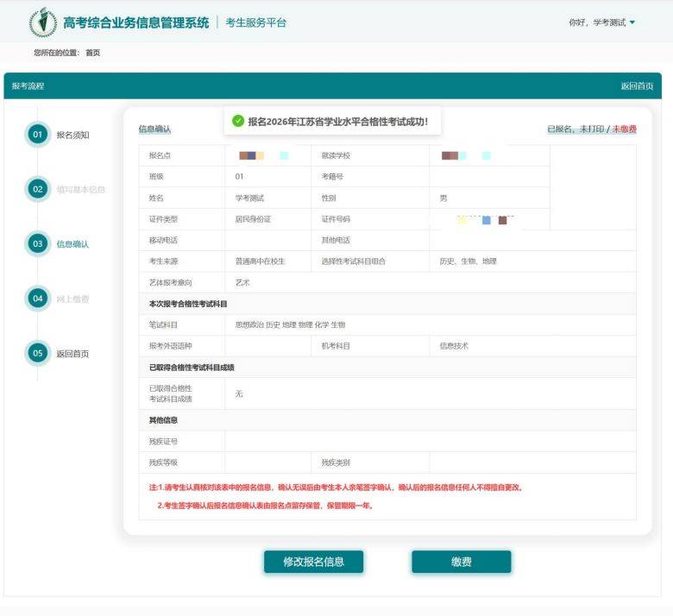Click step 05 circle icon for 返回首页
Screen dimensions: 673x616
pos(37,353)
